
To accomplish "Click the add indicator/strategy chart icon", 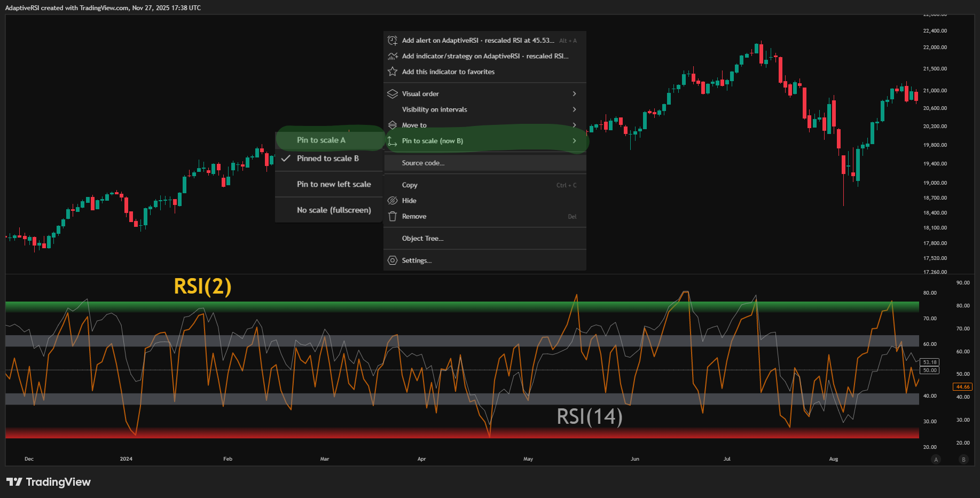I will 393,56.
